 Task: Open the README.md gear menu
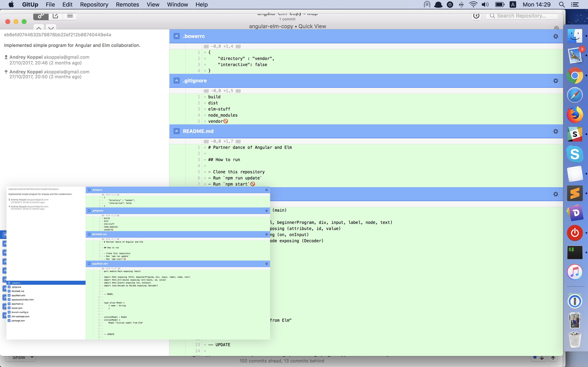(556, 131)
